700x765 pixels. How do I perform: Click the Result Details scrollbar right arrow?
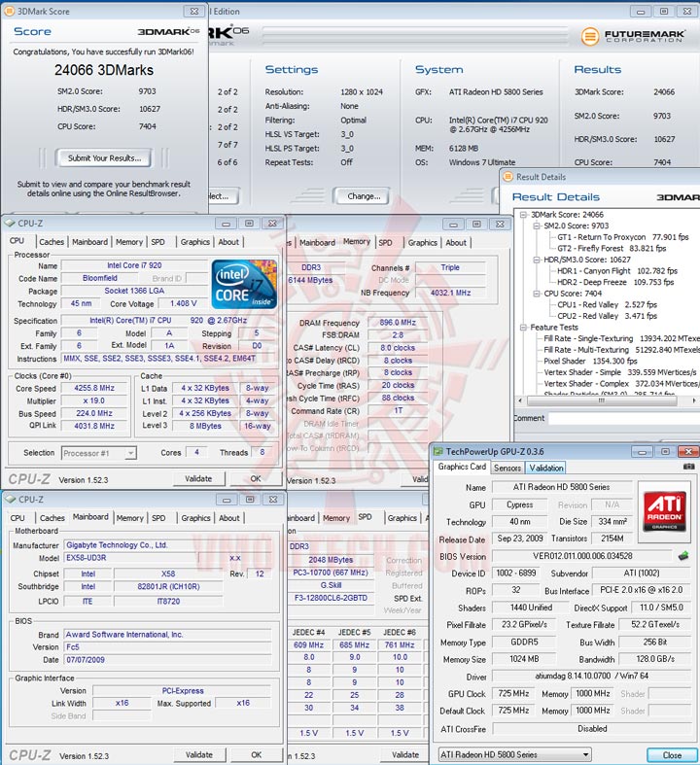[693, 400]
